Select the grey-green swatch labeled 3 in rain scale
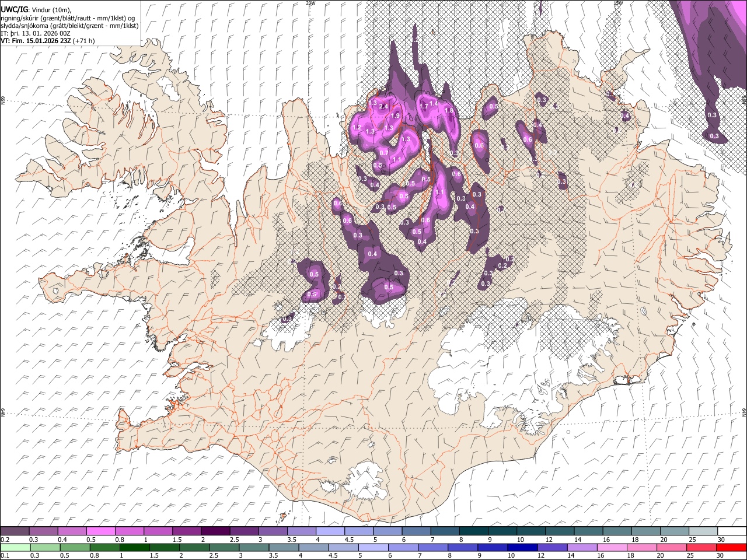 253,547
